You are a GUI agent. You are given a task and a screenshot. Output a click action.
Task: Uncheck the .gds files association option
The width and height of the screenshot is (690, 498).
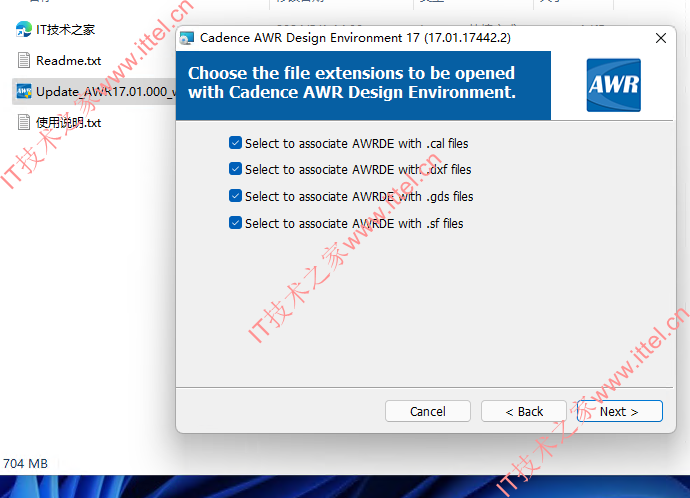235,196
